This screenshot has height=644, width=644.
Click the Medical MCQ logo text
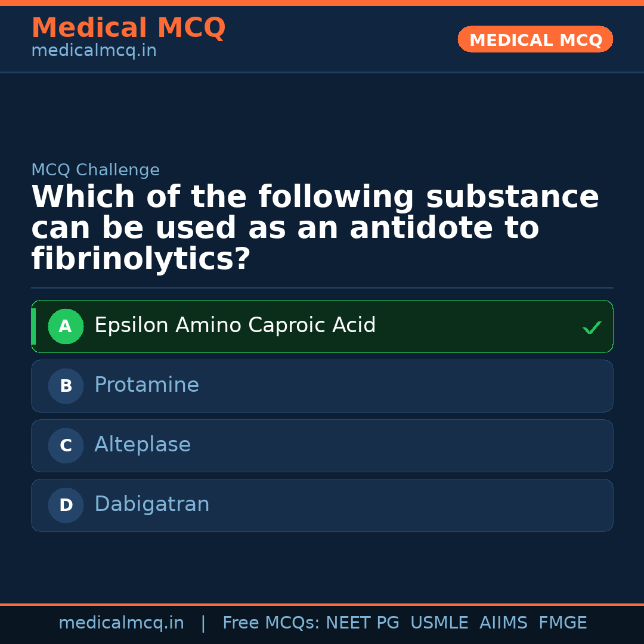(128, 28)
